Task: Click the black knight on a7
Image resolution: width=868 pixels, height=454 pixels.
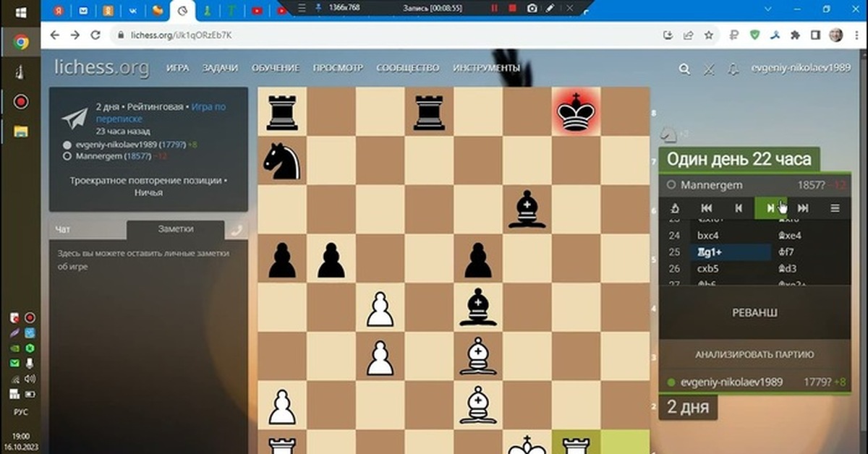Action: pyautogui.click(x=282, y=160)
